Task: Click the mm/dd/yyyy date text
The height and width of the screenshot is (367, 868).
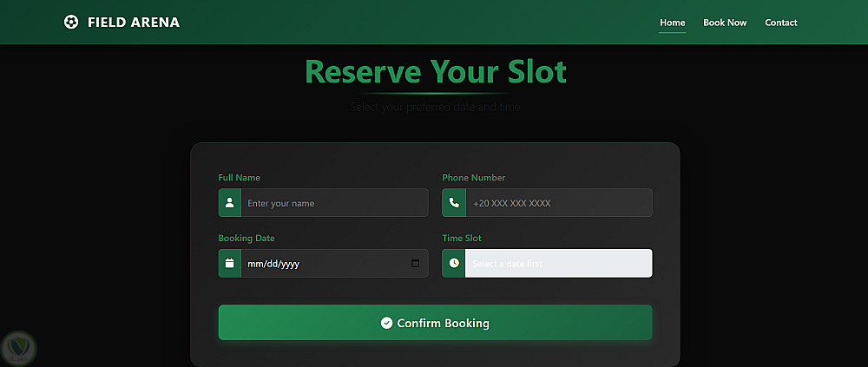Action: tap(273, 264)
